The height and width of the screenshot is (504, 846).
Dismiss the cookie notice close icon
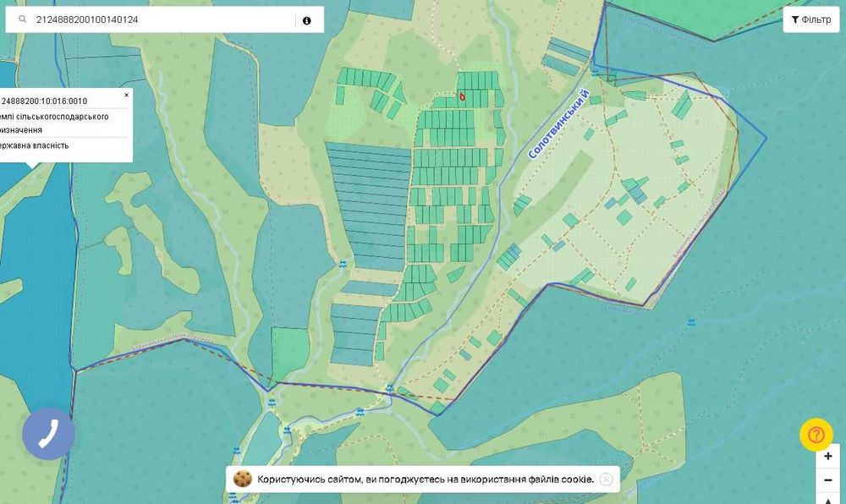[x=606, y=479]
